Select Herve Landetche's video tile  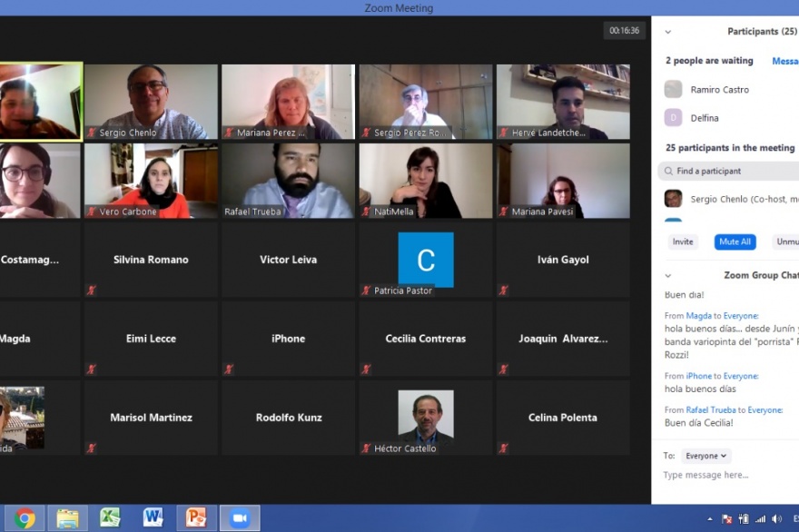point(563,102)
